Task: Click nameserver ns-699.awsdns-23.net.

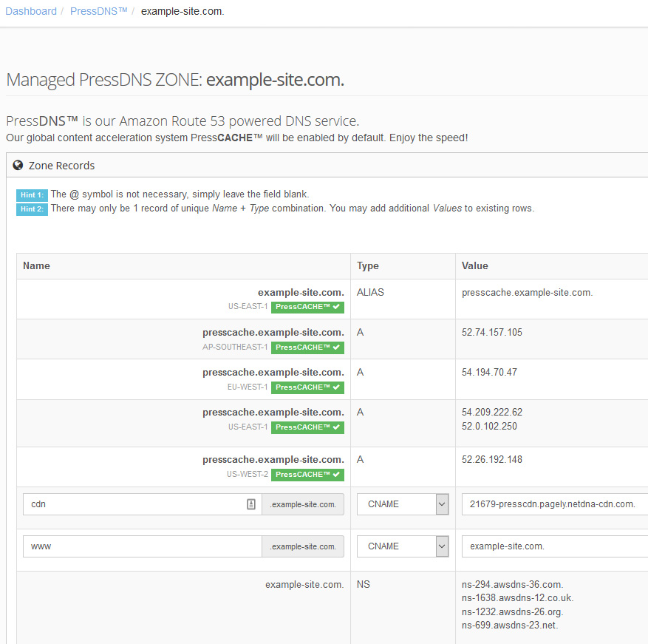Action: pyautogui.click(x=510, y=625)
